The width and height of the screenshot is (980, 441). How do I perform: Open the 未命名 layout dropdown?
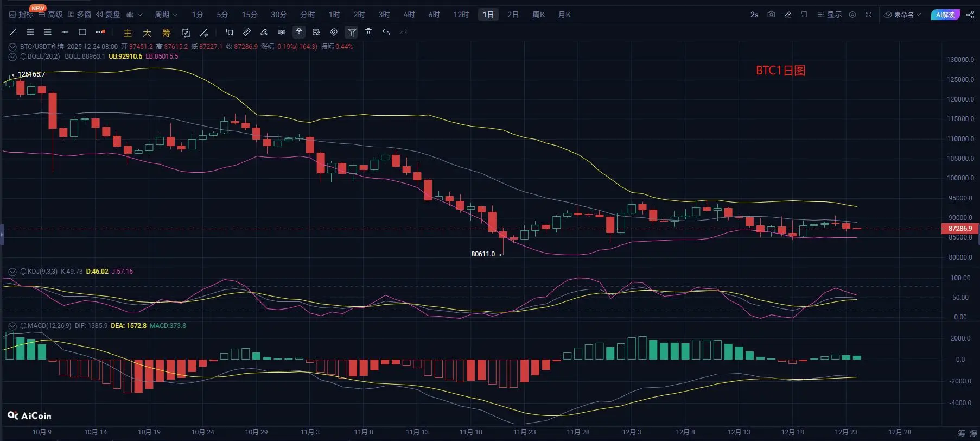pos(902,15)
